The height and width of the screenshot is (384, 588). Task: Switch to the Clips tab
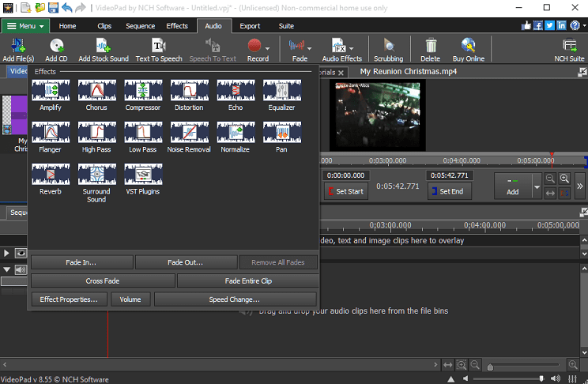(x=104, y=26)
